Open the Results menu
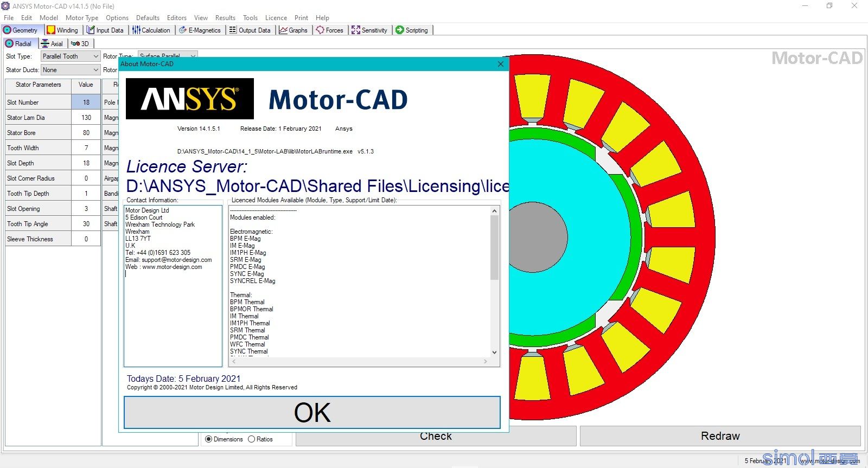The image size is (868, 468). [x=225, y=18]
